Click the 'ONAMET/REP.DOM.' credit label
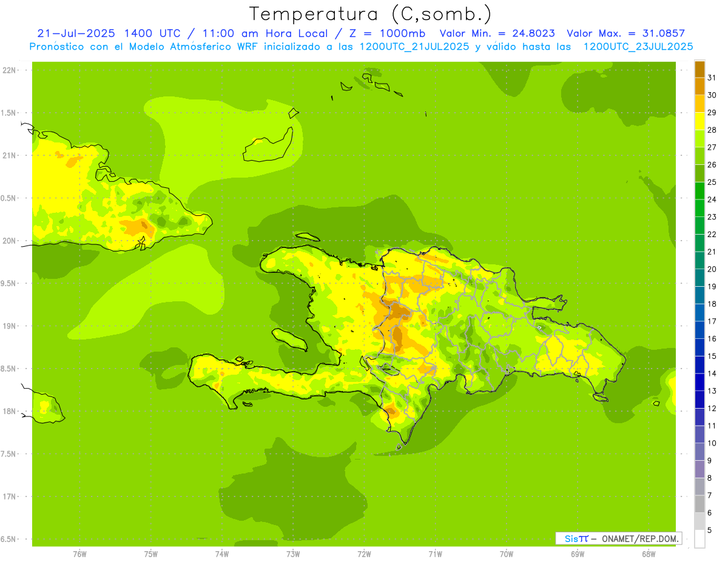The height and width of the screenshot is (562, 728). pos(640,538)
